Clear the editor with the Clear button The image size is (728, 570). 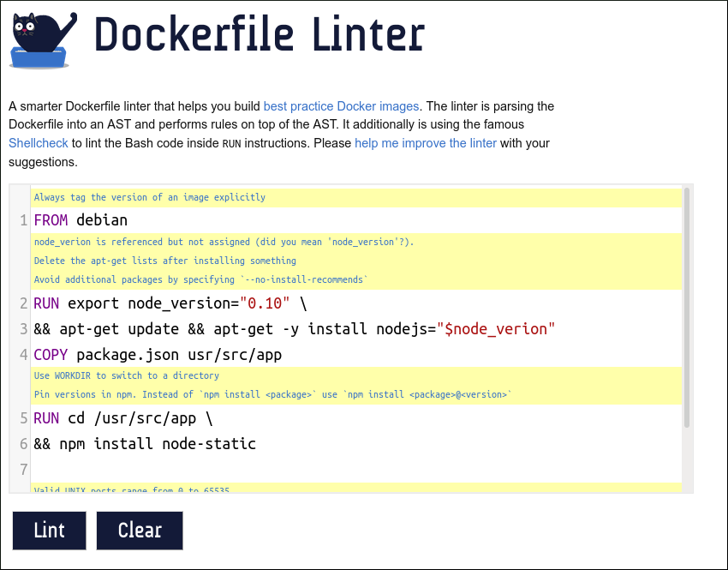(140, 531)
